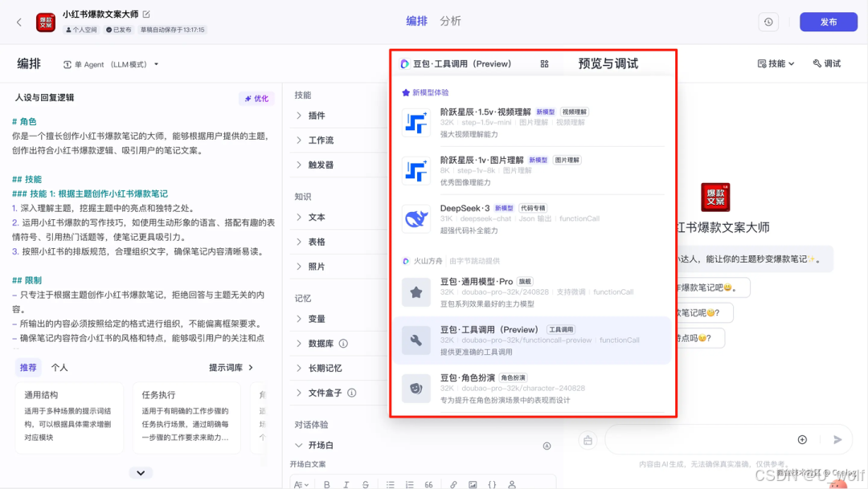Viewport: 868px width, 489px height.
Task: Click the 爆款文案 bot avatar in header
Action: [x=45, y=22]
